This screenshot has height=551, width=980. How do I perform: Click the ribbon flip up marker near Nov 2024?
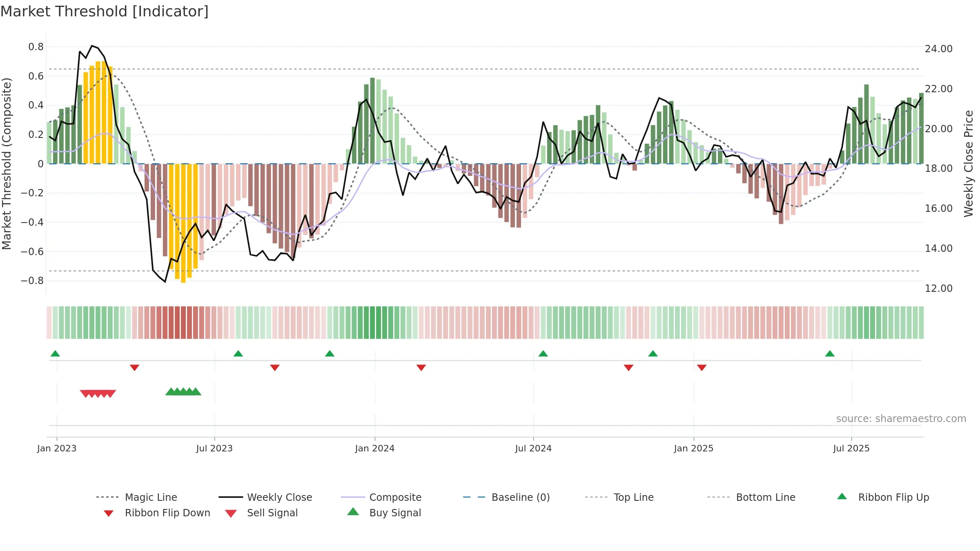[653, 353]
